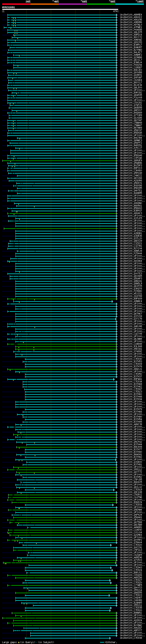Image resolution: width=146 pixels, height=644 pixels.
Task: Select label UniRef100_Q4RJH8
Action: point(131,326)
